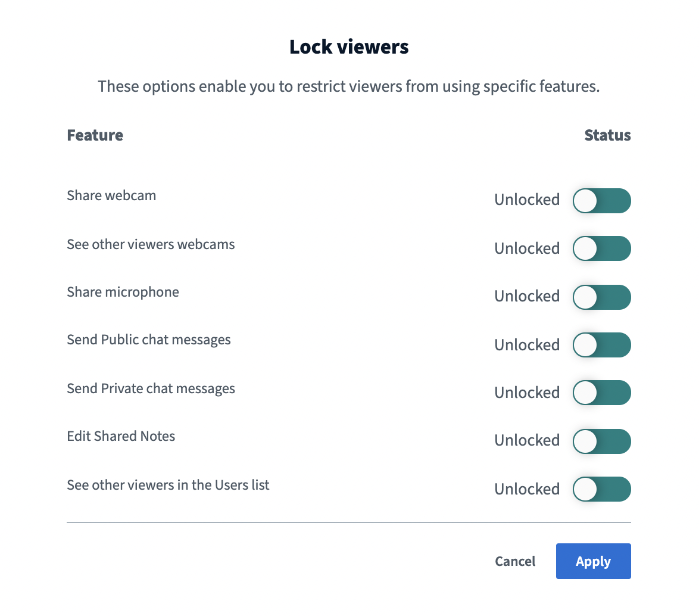Select the Send Public chat messages label
This screenshot has height=616, width=699.
(149, 340)
